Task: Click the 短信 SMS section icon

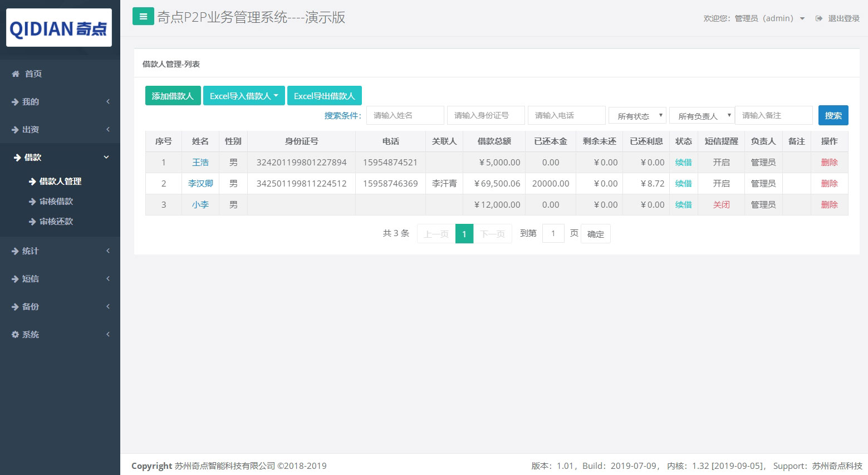Action: (14, 278)
